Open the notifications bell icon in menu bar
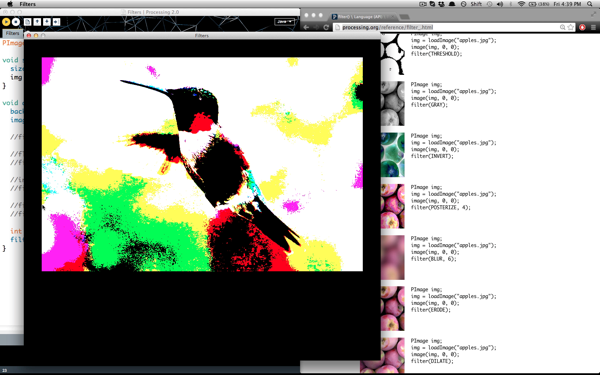 click(452, 4)
